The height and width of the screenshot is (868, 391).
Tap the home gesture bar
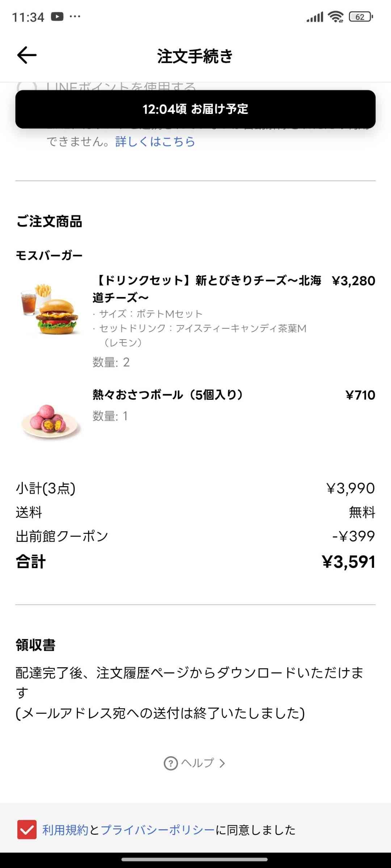pyautogui.click(x=195, y=859)
